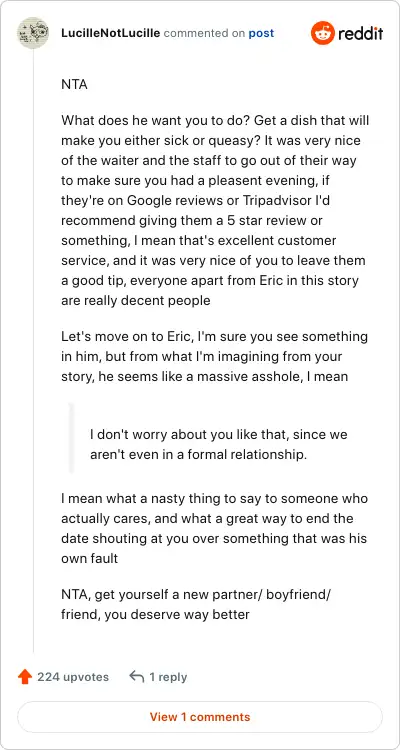Click the word "Tripadvisor" in the comment
This screenshot has height=750, width=400.
tap(270, 201)
